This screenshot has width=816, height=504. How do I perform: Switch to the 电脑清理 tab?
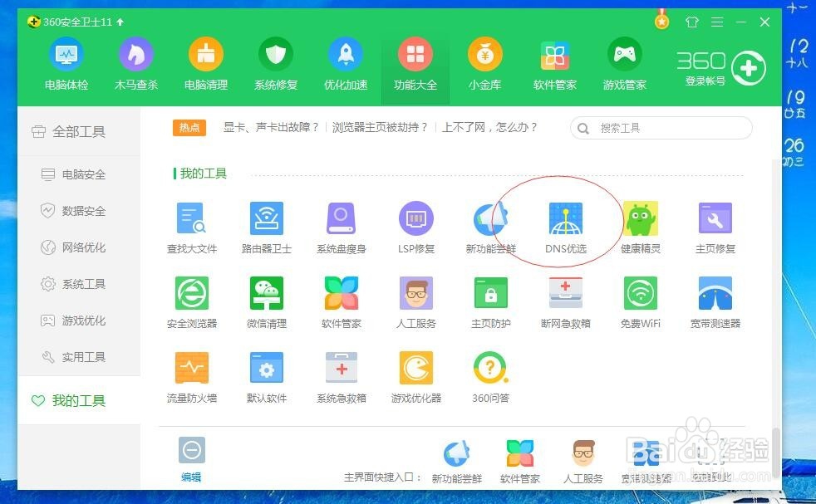pos(205,62)
